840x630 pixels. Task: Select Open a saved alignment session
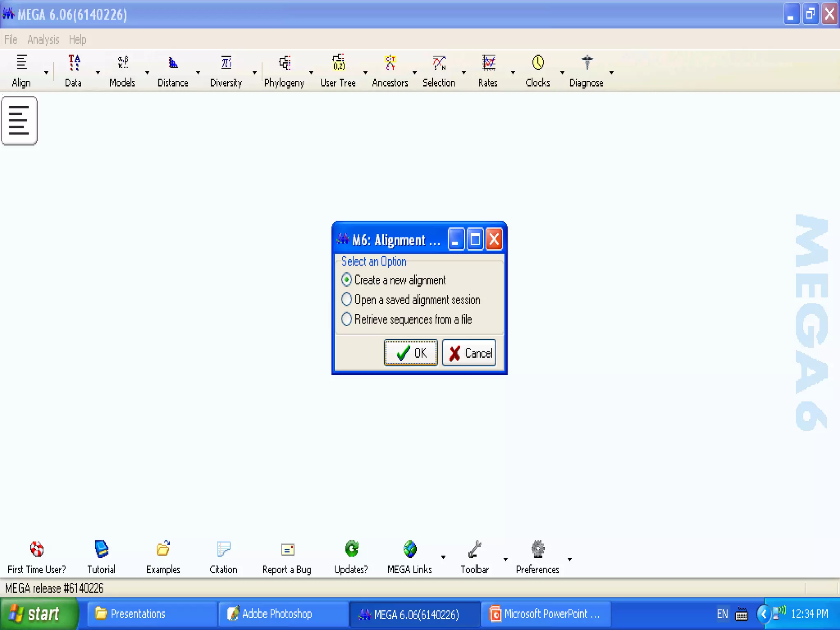[411, 299]
